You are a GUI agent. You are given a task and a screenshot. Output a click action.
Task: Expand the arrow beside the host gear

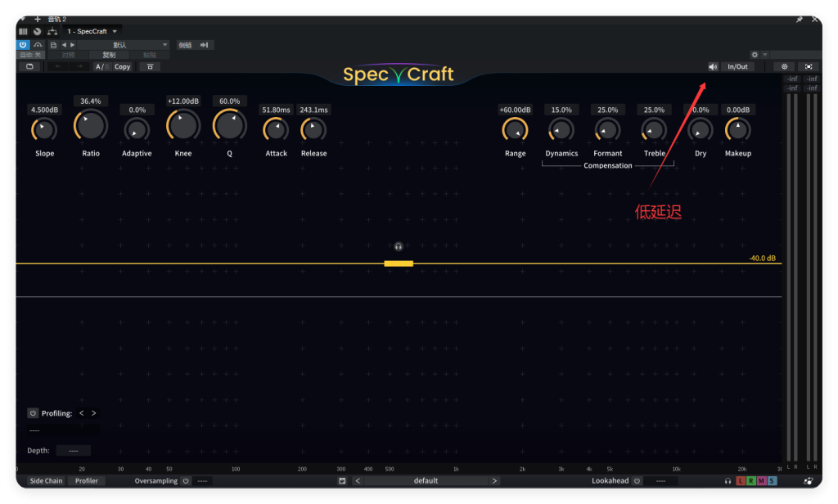765,55
